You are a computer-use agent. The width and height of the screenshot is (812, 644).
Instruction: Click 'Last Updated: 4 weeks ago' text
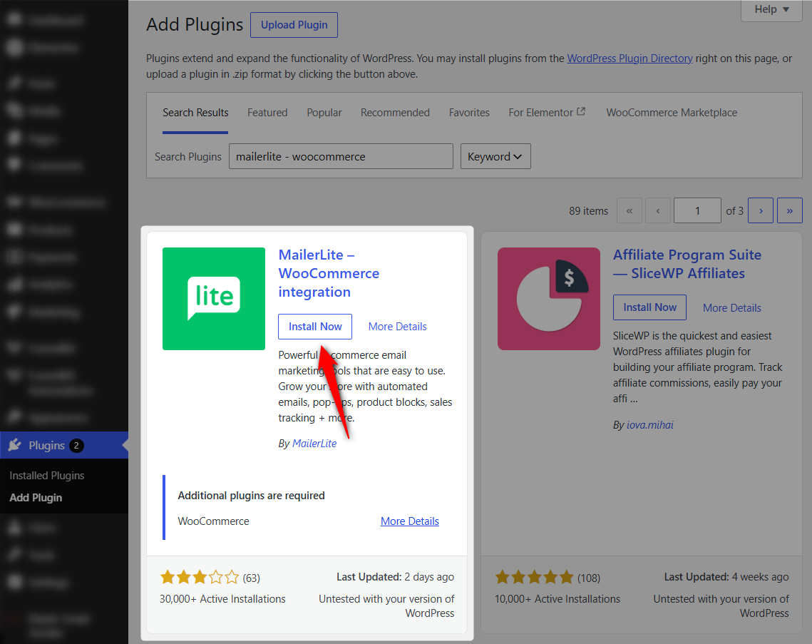click(726, 577)
